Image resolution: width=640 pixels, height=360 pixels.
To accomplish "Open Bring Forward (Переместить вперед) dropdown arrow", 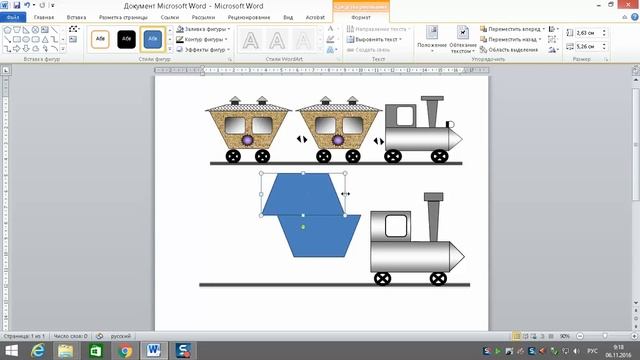I will click(544, 29).
